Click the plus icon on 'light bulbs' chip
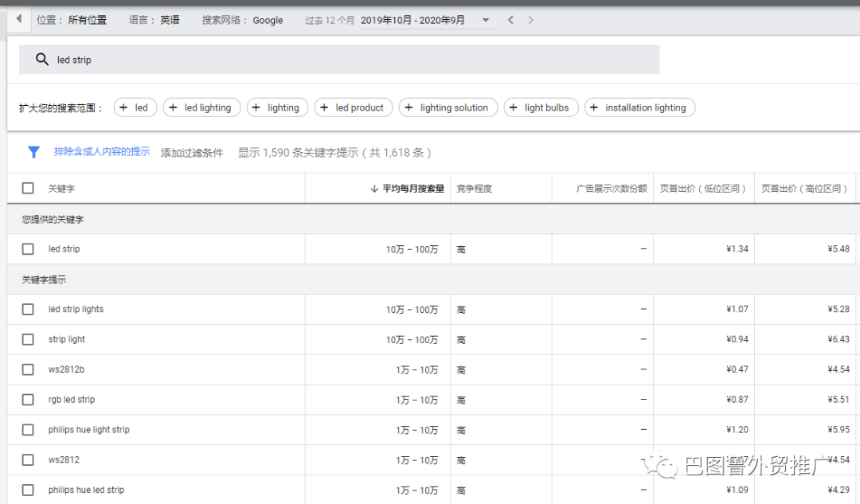 514,107
